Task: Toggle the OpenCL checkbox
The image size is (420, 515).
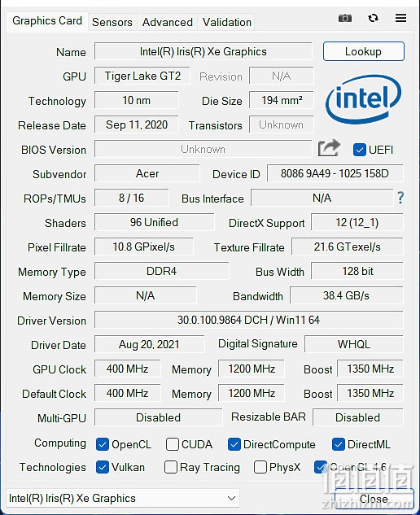Action: (103, 444)
